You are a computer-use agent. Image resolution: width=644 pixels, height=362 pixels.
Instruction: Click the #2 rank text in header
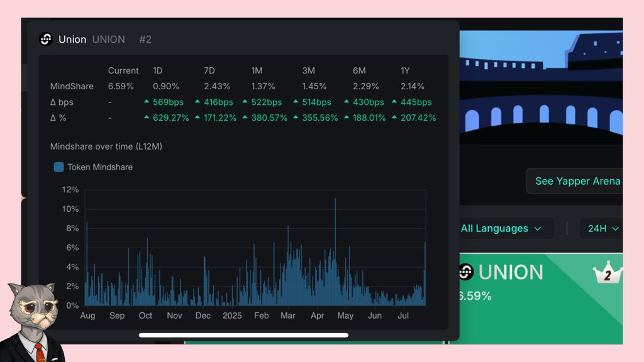[x=145, y=40]
